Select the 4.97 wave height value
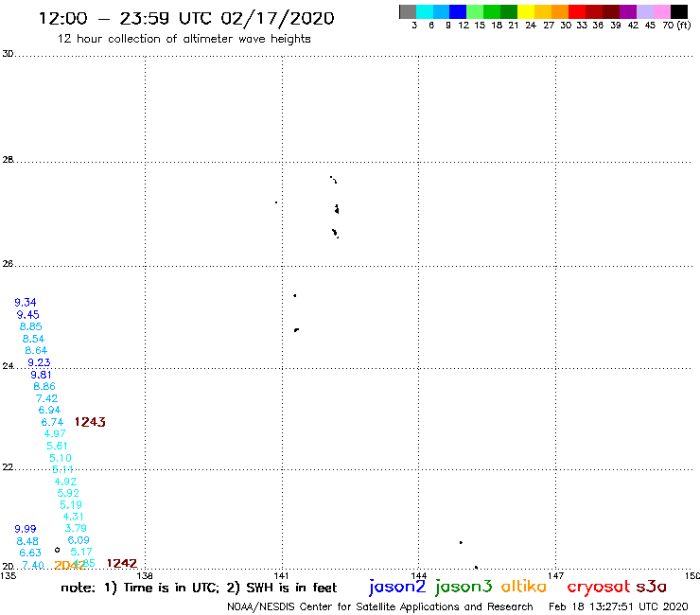700x615 pixels. (x=55, y=433)
